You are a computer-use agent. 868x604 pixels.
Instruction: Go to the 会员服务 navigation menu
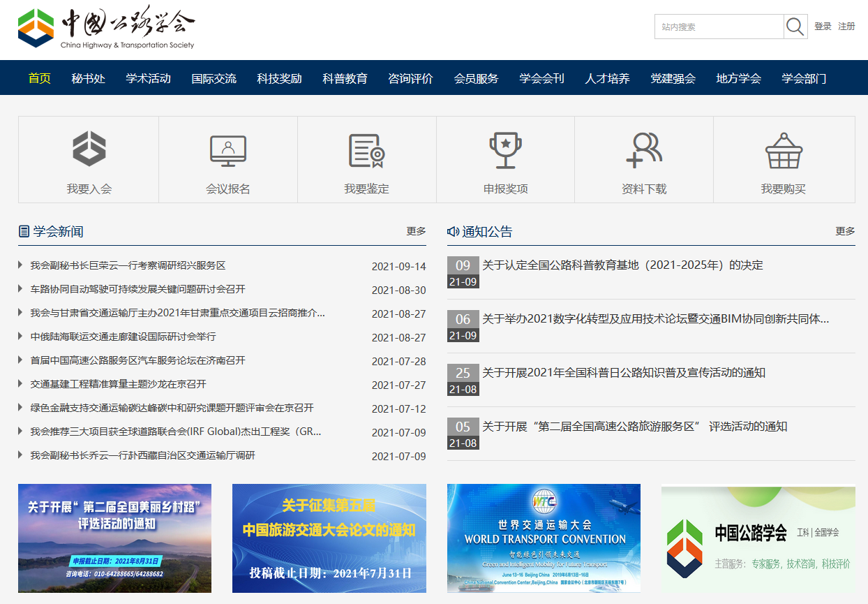coord(476,78)
